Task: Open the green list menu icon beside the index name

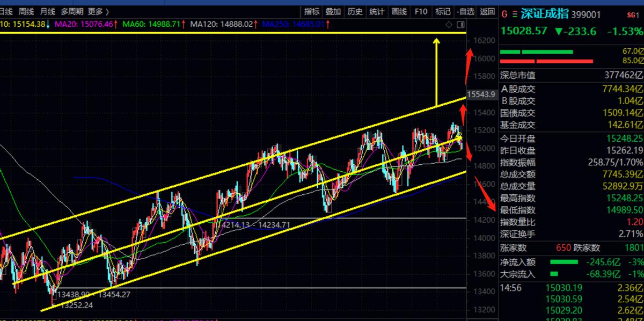Action: (x=515, y=13)
